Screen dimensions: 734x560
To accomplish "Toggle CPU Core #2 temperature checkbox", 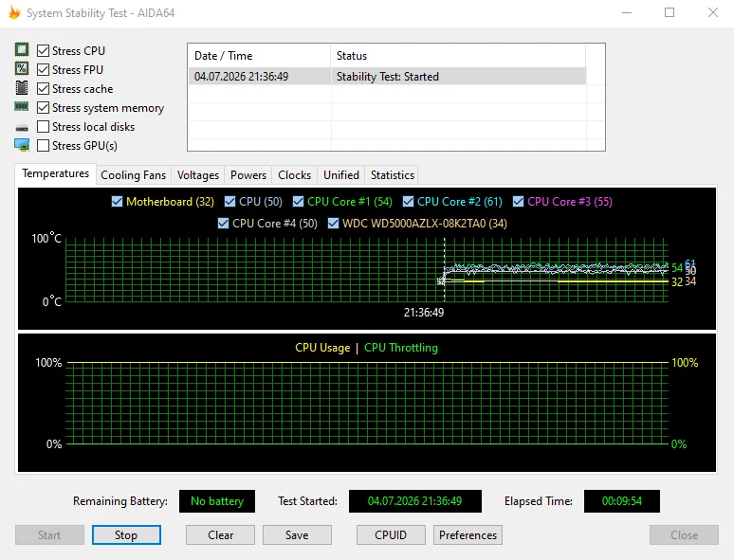I will click(x=408, y=201).
